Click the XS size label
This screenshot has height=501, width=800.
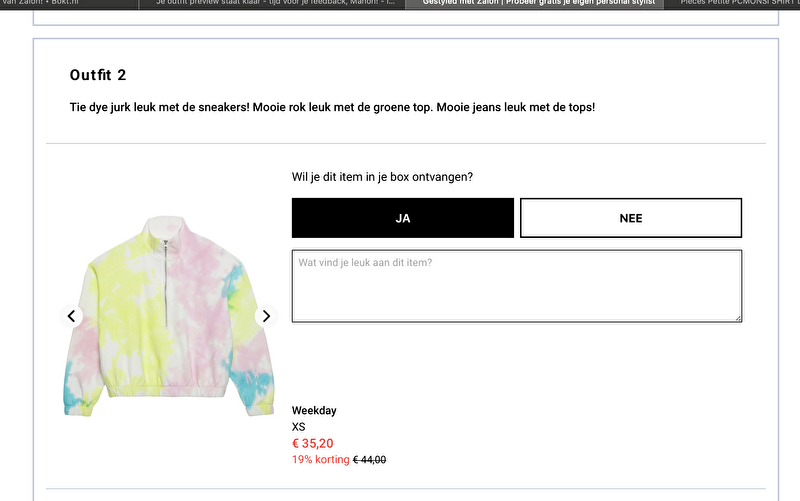click(x=298, y=427)
